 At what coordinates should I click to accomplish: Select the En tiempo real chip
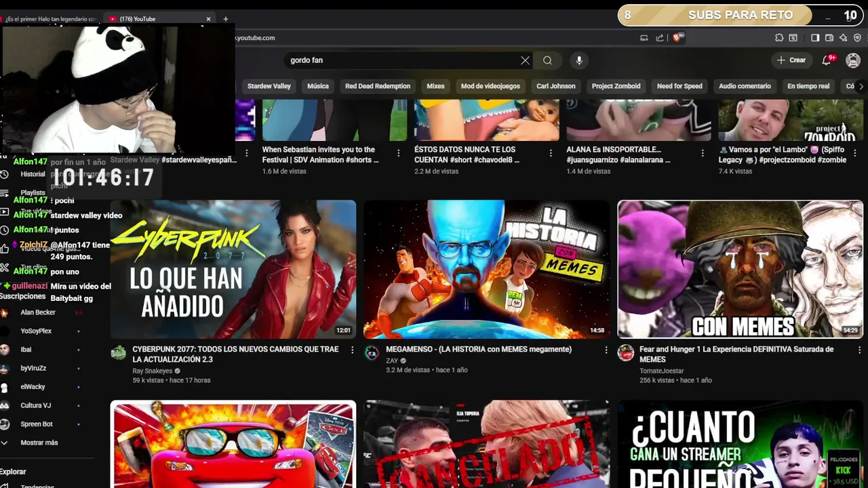(x=808, y=86)
